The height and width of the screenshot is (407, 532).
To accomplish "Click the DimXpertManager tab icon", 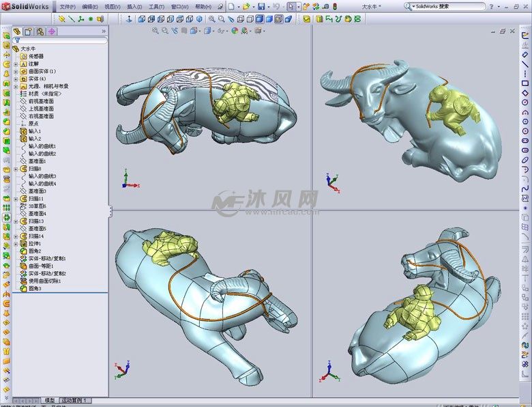I will click(x=53, y=31).
